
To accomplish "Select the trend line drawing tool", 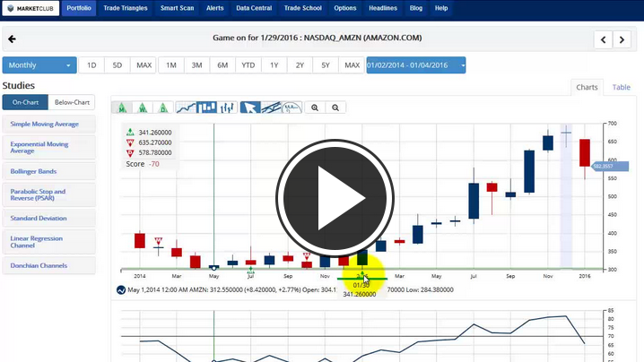I will pyautogui.click(x=271, y=108).
